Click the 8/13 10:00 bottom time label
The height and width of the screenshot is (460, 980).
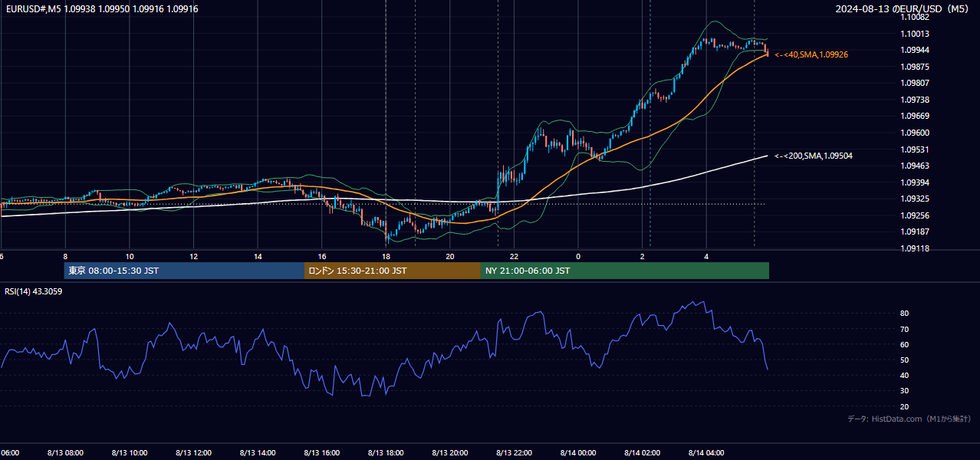coord(130,453)
